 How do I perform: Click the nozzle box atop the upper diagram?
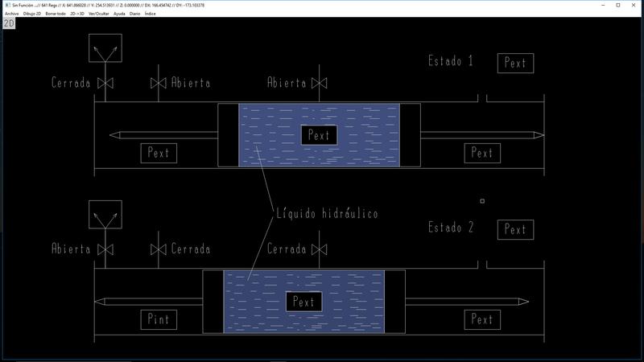[x=105, y=50]
